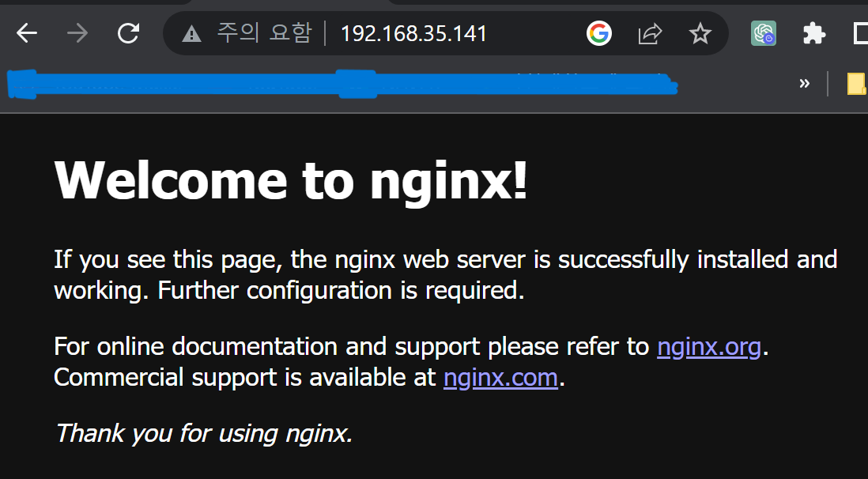Viewport: 868px width, 479px height.
Task: Reload the page with the refresh icon
Action: pos(128,34)
